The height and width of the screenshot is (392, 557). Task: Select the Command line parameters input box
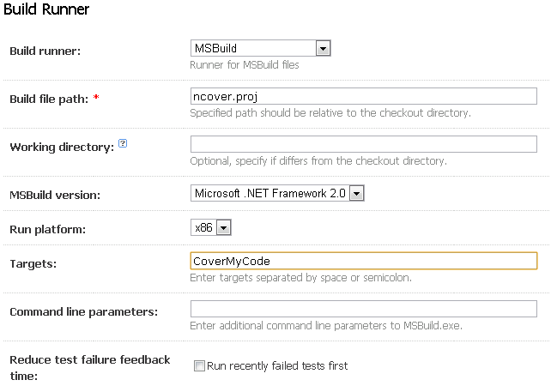tap(363, 309)
